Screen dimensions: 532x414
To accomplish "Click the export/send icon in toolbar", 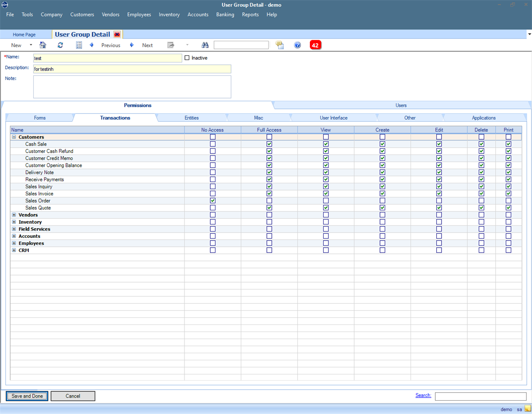I will (171, 45).
